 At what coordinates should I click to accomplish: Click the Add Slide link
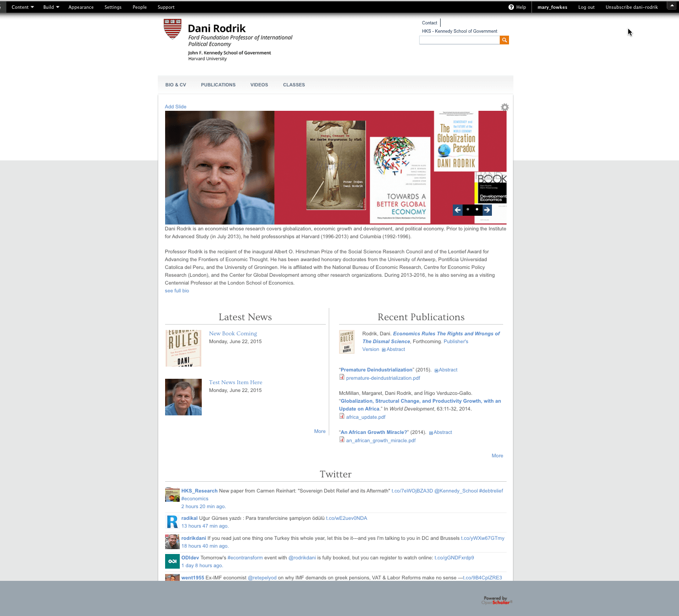(x=175, y=107)
